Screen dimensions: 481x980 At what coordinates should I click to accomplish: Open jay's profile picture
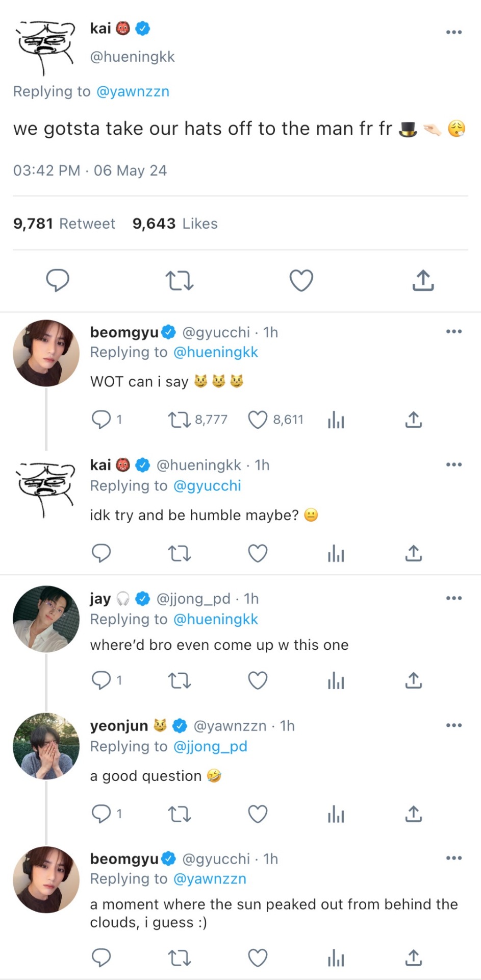point(46,619)
